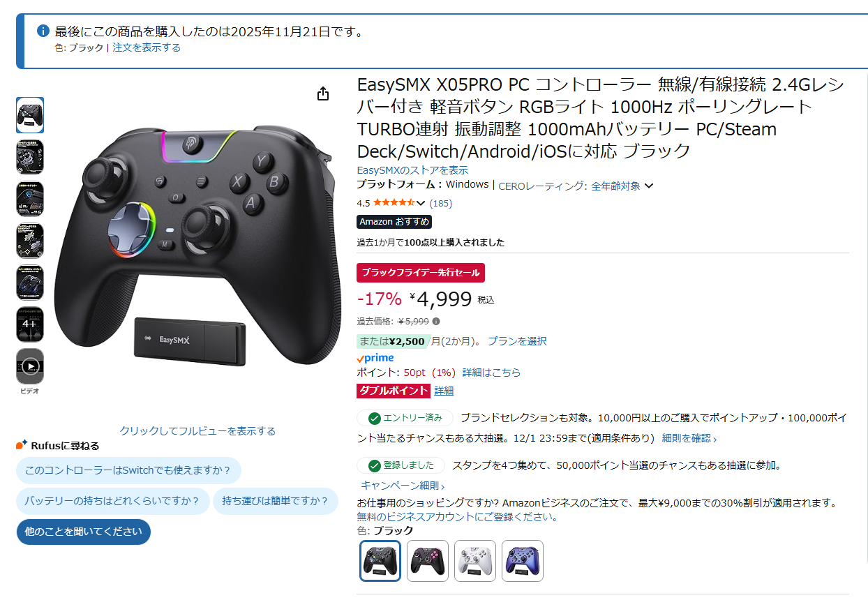Expand the rating breakdown chevron
Image resolution: width=868 pixels, height=600 pixels.
[x=421, y=204]
